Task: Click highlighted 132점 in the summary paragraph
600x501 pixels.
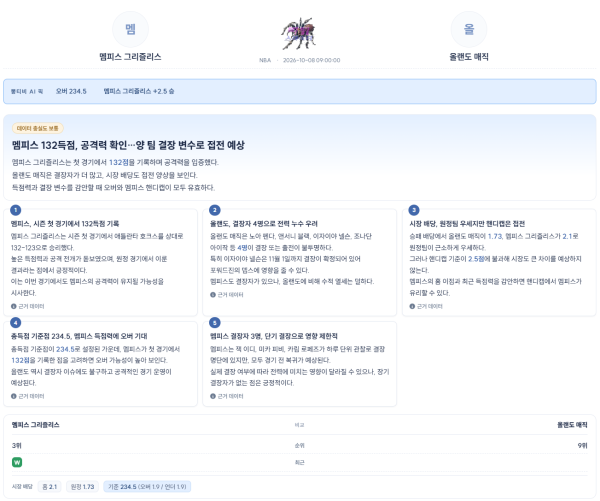Action: (119, 162)
